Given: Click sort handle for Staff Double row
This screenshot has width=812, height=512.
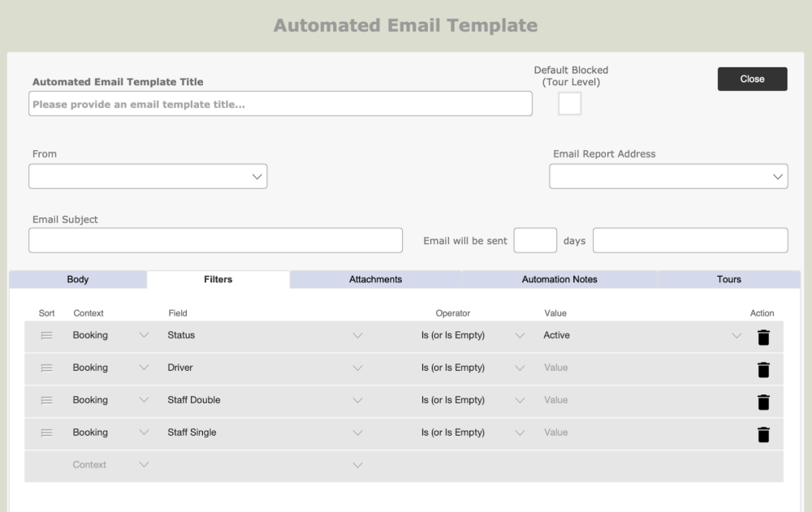Looking at the screenshot, I should pyautogui.click(x=46, y=401).
